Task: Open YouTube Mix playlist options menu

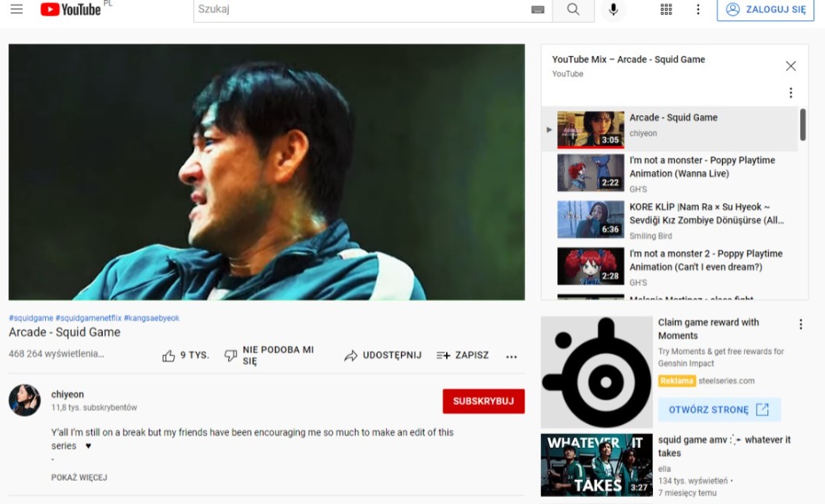Action: click(791, 93)
